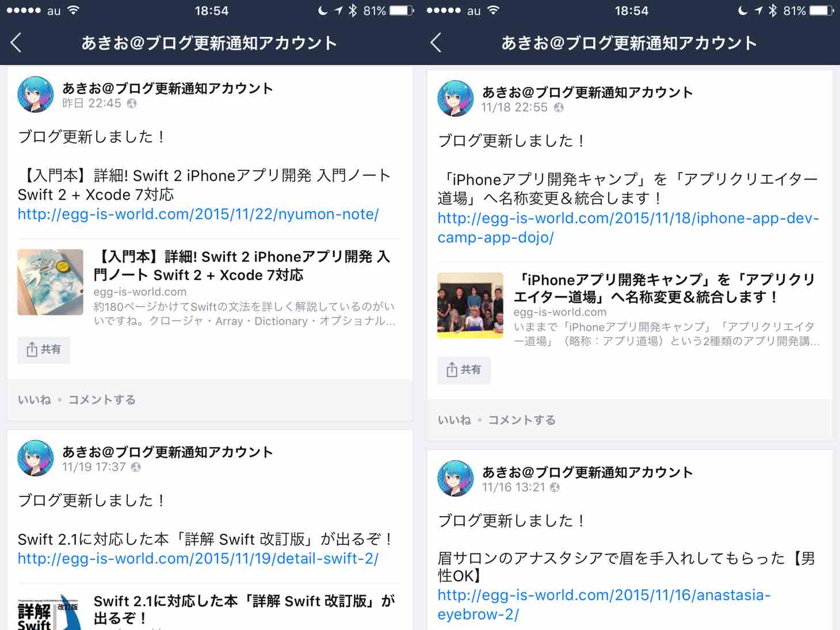Comment on the 入門ノート post via コメントする

click(102, 400)
